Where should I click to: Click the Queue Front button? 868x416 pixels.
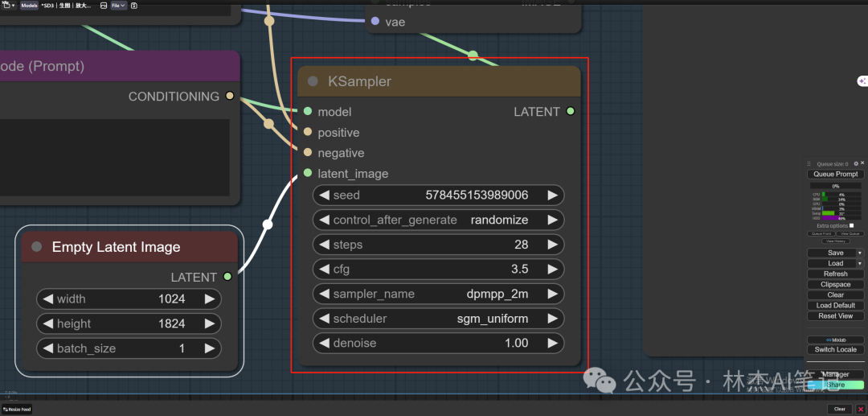(x=821, y=234)
